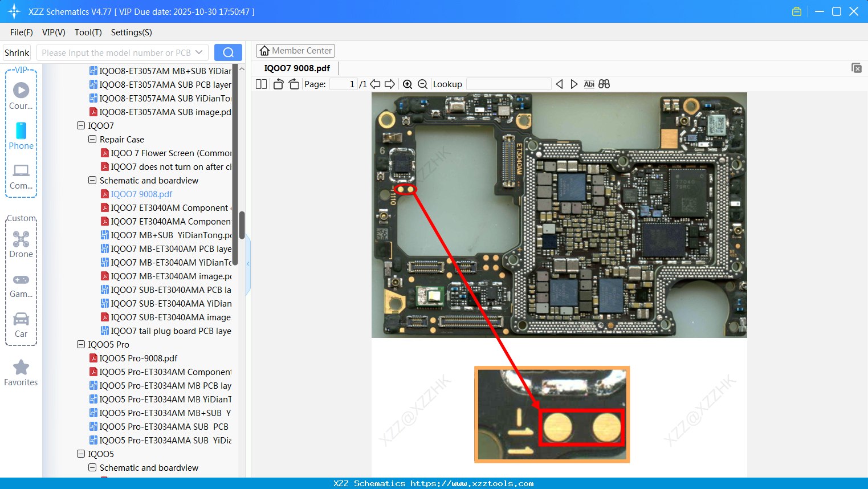Image resolution: width=868 pixels, height=489 pixels.
Task: Click the tree panel vertical scrollbar thumb
Action: click(x=242, y=225)
